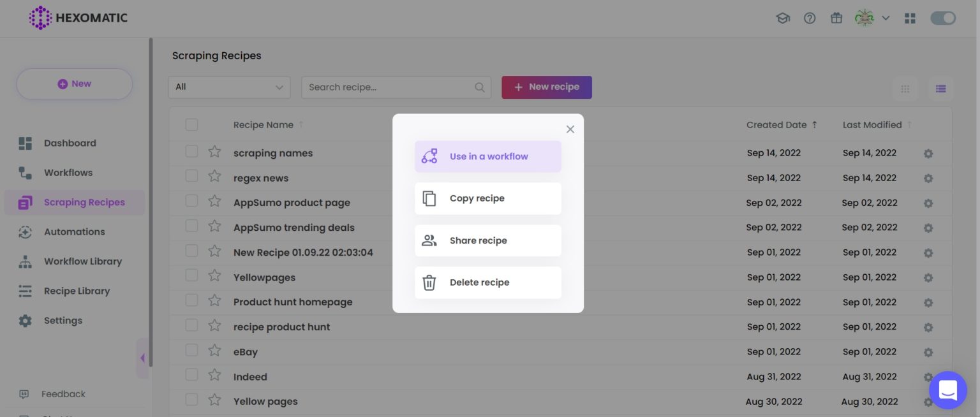Tick the select-all checkbox in table header
The image size is (980, 417).
(191, 125)
